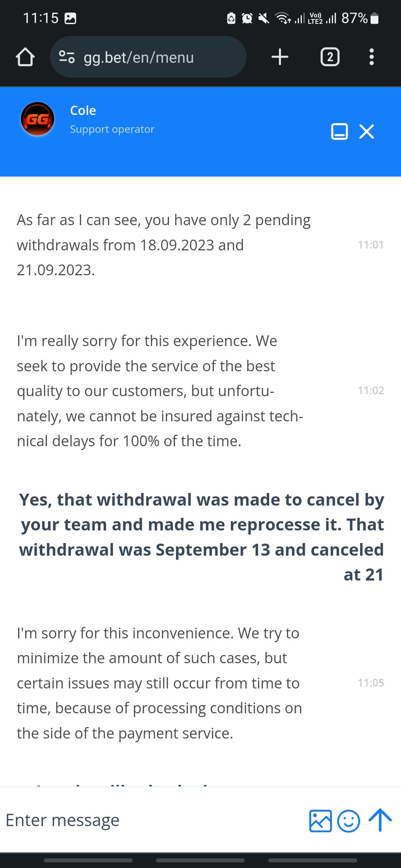Open the site info icon in address bar
This screenshot has height=868, width=401.
(x=67, y=57)
